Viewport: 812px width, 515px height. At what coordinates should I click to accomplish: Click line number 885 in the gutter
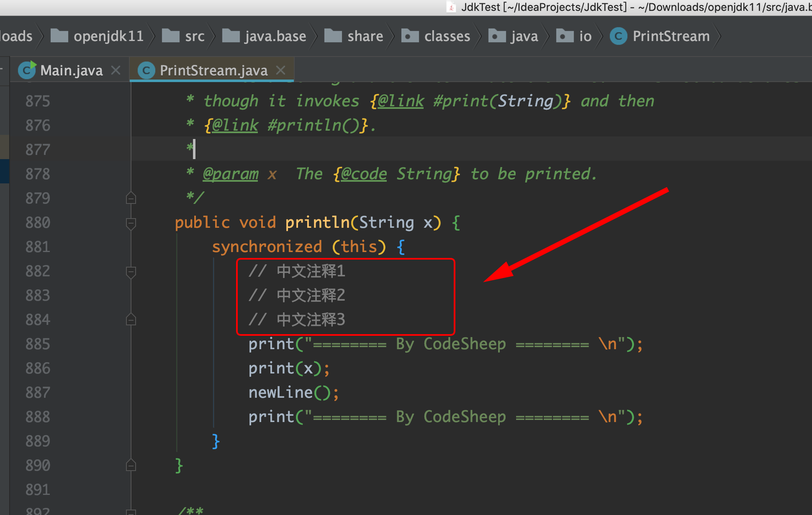point(38,344)
